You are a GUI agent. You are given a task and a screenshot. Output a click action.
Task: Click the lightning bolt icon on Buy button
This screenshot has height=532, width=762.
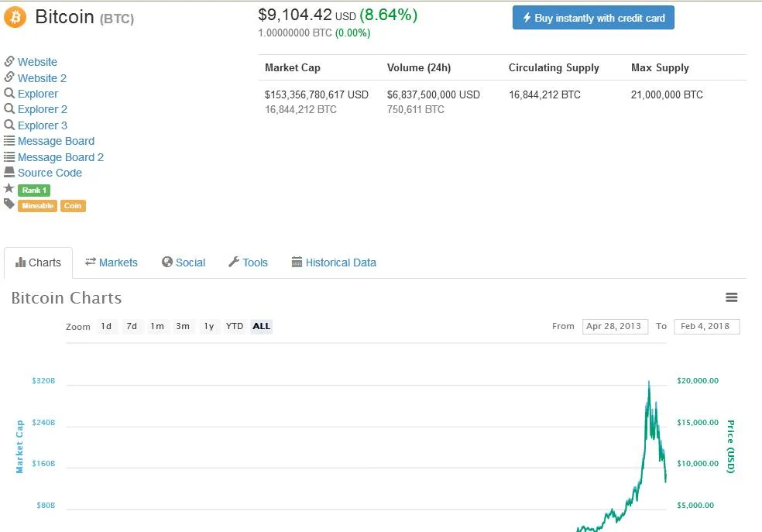[x=527, y=18]
